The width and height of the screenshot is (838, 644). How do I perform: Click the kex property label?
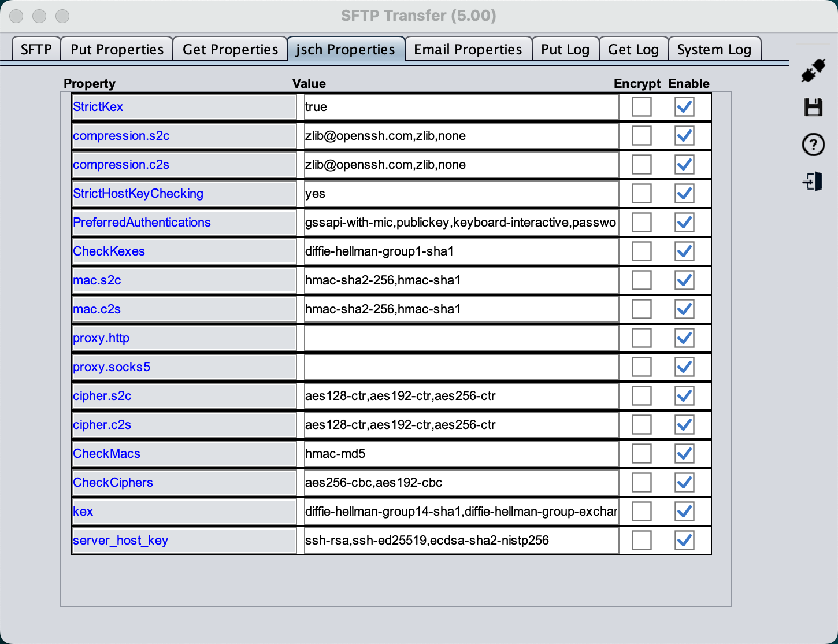pos(83,512)
